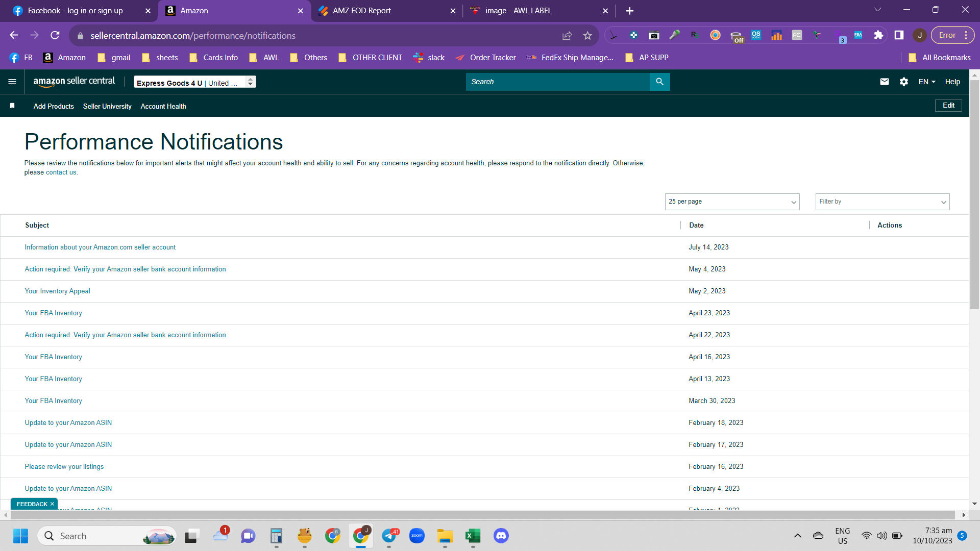980x551 pixels.
Task: Click the vertical page scrollbar thumb
Action: tap(974, 194)
